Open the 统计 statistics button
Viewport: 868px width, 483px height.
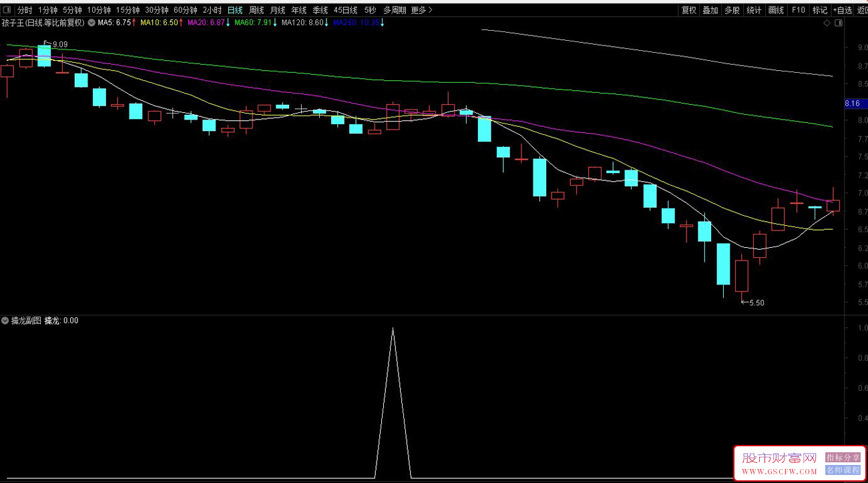click(x=754, y=10)
